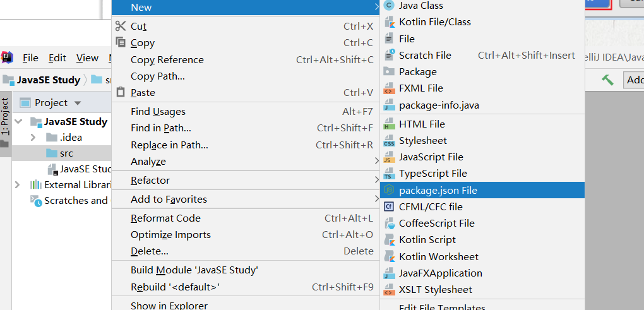Click the IntelliJ IDEA logo icon
The width and height of the screenshot is (644, 310).
(x=8, y=57)
